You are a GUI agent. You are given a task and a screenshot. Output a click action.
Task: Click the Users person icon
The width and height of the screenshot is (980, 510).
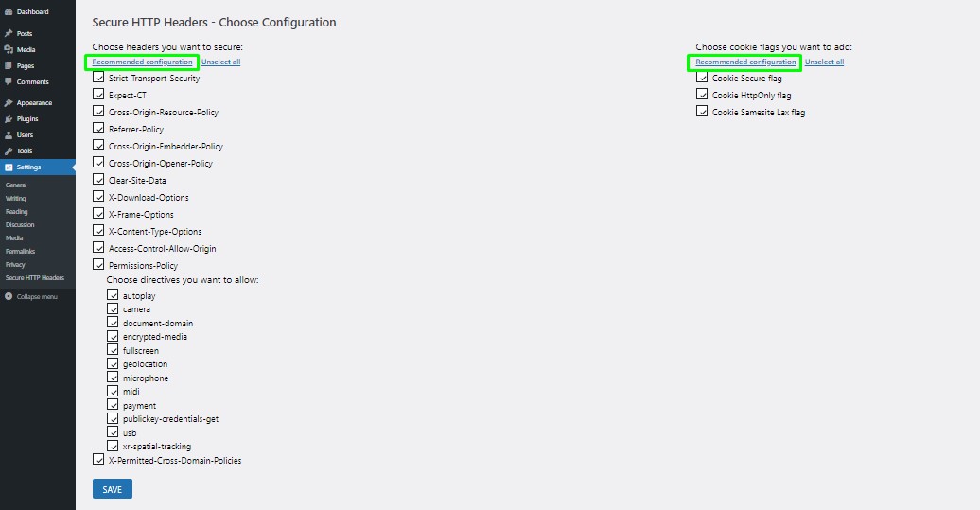[9, 135]
